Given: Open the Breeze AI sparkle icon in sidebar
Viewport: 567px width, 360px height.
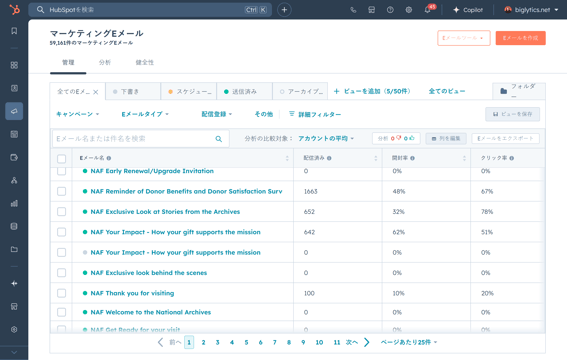Looking at the screenshot, I should point(14,284).
